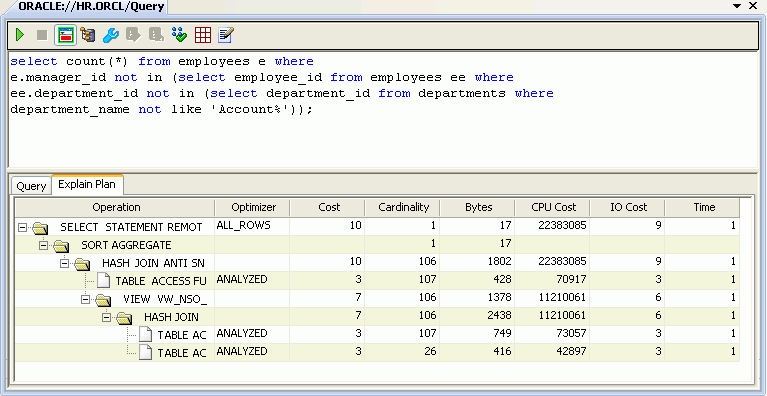Viewport: 767px width, 396px height.
Task: Open the tab list dropdown arrow
Action: coord(737,6)
